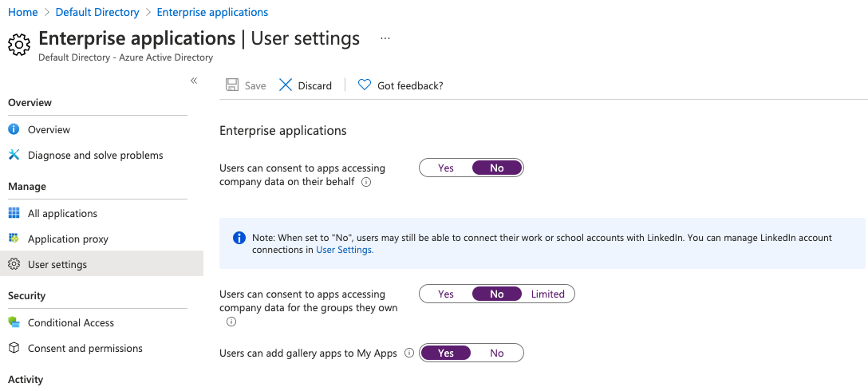Click the 'Security' sidebar section header
This screenshot has height=391, width=868.
[26, 295]
